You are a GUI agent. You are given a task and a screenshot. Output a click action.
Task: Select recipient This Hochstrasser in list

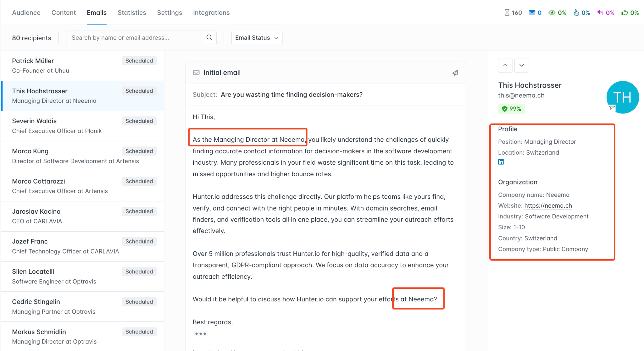pos(83,96)
